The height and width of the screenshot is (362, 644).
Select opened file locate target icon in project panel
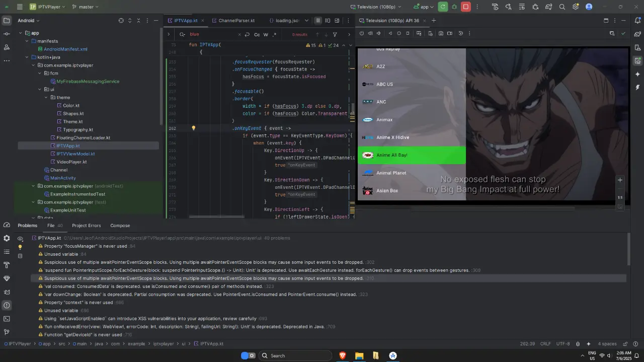coord(121,21)
